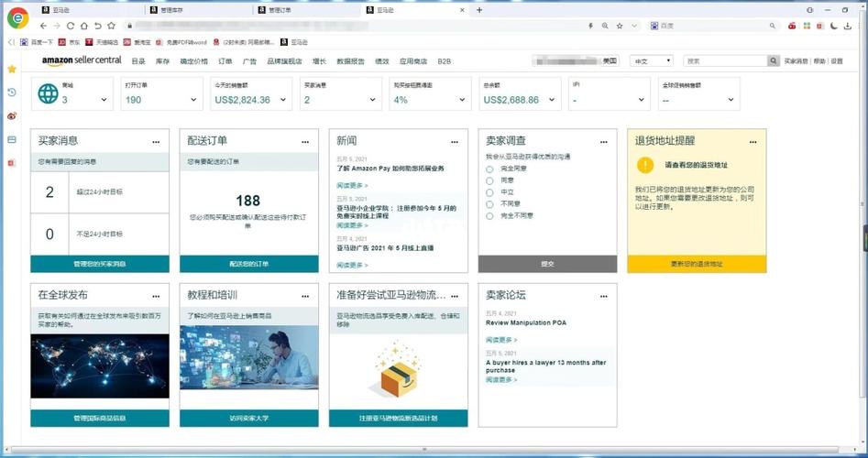Expand the buyer messages summary card showing 2
The image size is (868, 458).
pos(372,100)
